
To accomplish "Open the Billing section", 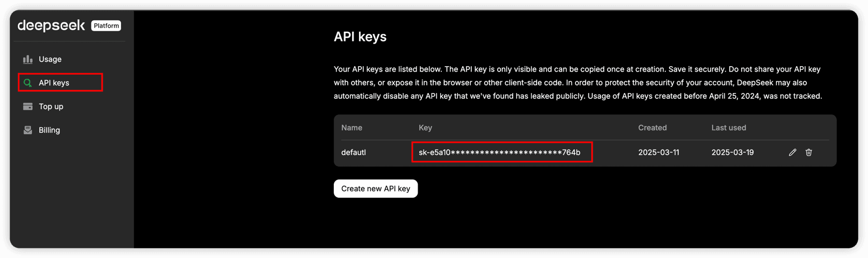I will 49,130.
